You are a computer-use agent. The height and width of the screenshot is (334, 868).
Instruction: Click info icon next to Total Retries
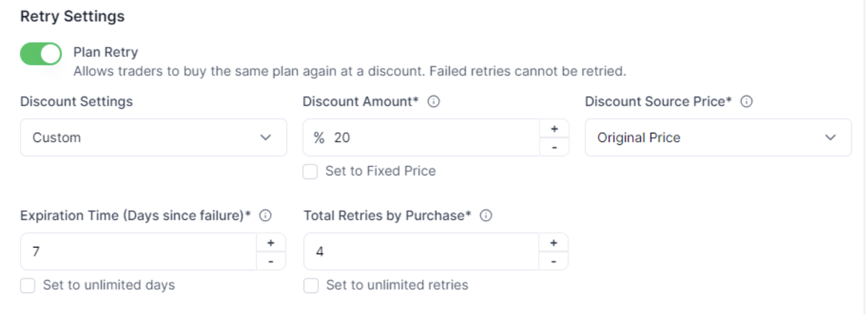tap(486, 216)
